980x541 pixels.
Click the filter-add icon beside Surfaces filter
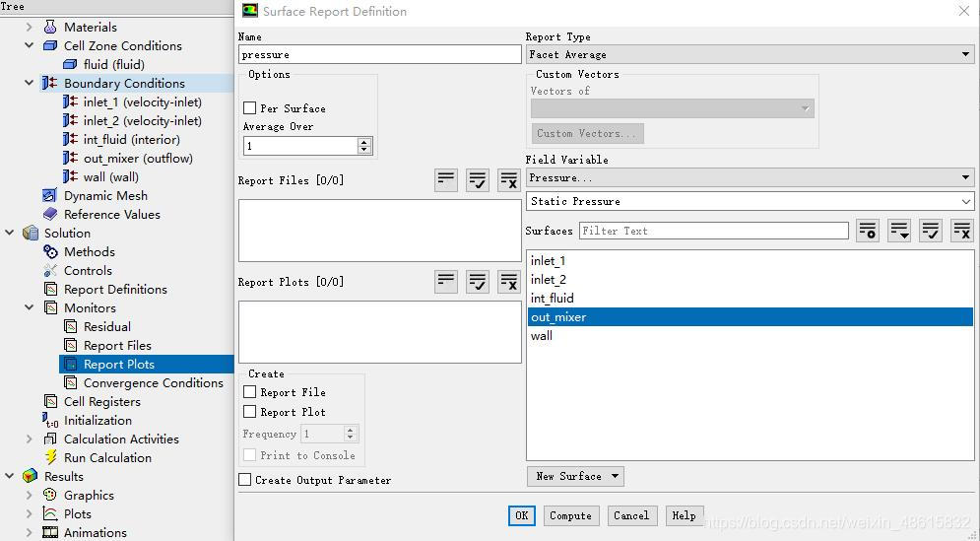click(868, 231)
